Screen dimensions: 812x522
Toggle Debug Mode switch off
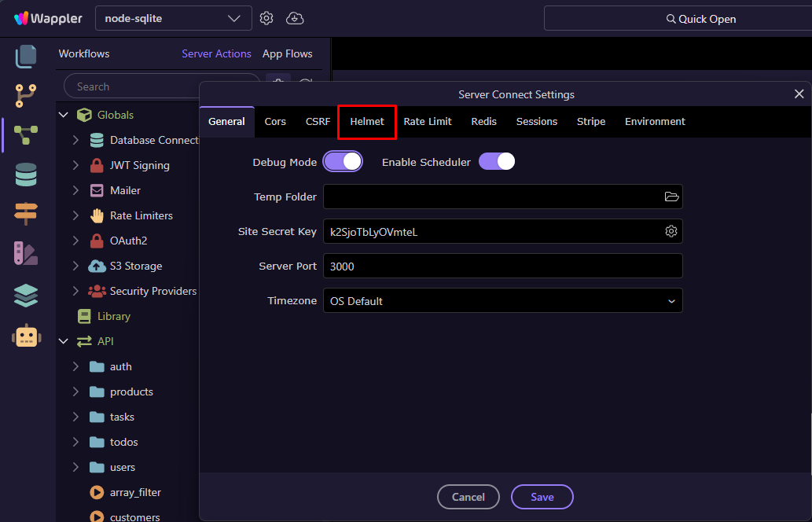click(343, 162)
